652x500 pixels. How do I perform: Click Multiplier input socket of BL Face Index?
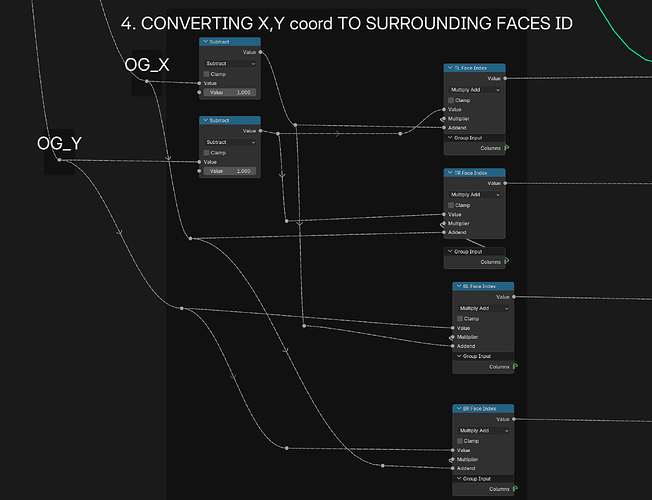[452, 337]
